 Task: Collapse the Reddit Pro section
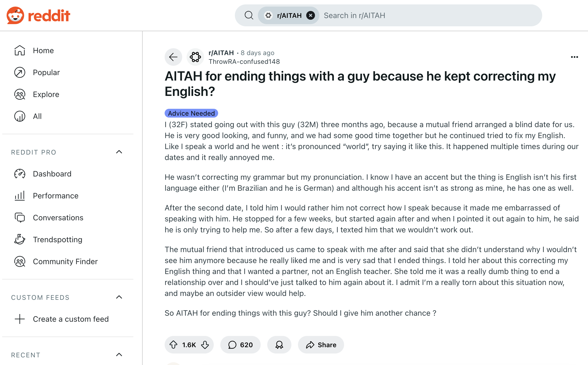[x=119, y=152]
